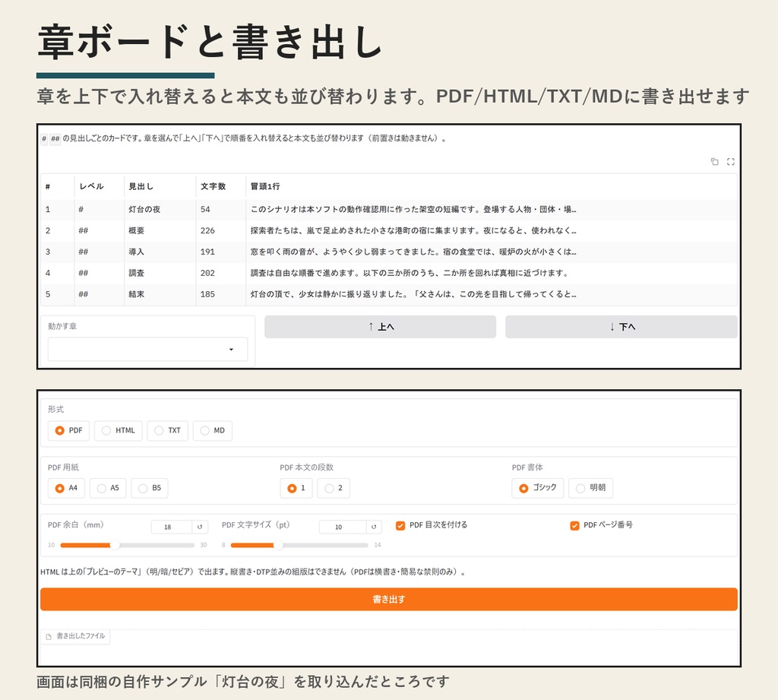Click the レベル column header
The image size is (778, 700).
[100, 187]
